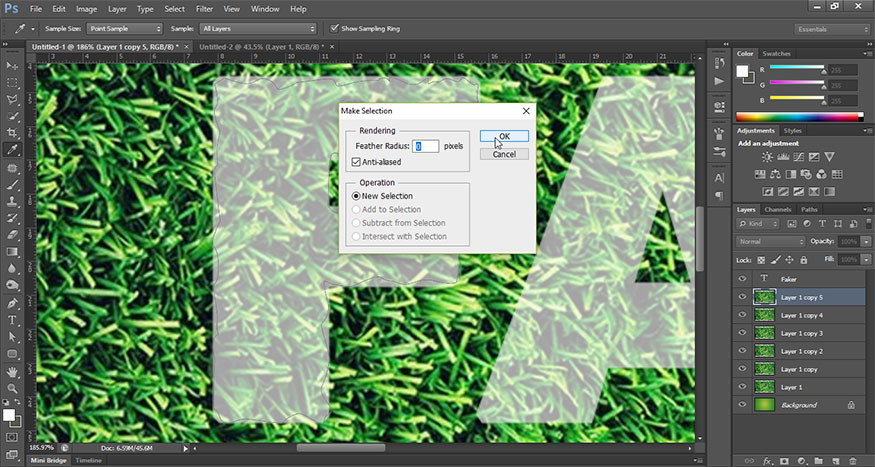Select the Polygonal Lasso tool

12,99
